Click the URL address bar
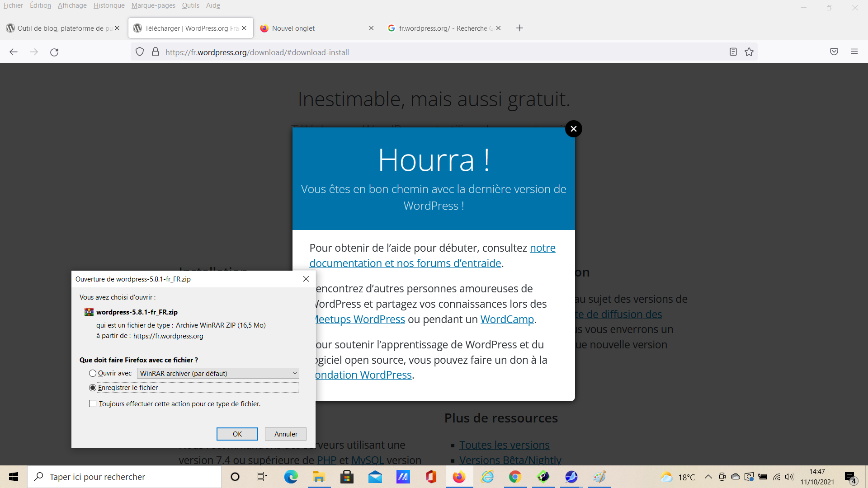The height and width of the screenshot is (488, 868). (x=443, y=52)
